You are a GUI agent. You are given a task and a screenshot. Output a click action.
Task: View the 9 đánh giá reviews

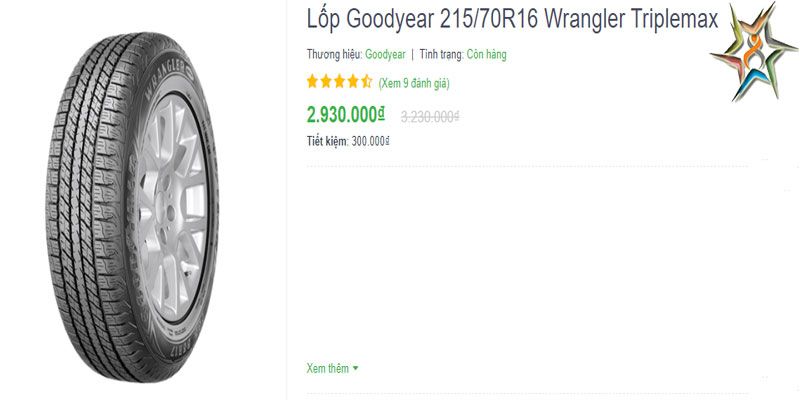[414, 84]
